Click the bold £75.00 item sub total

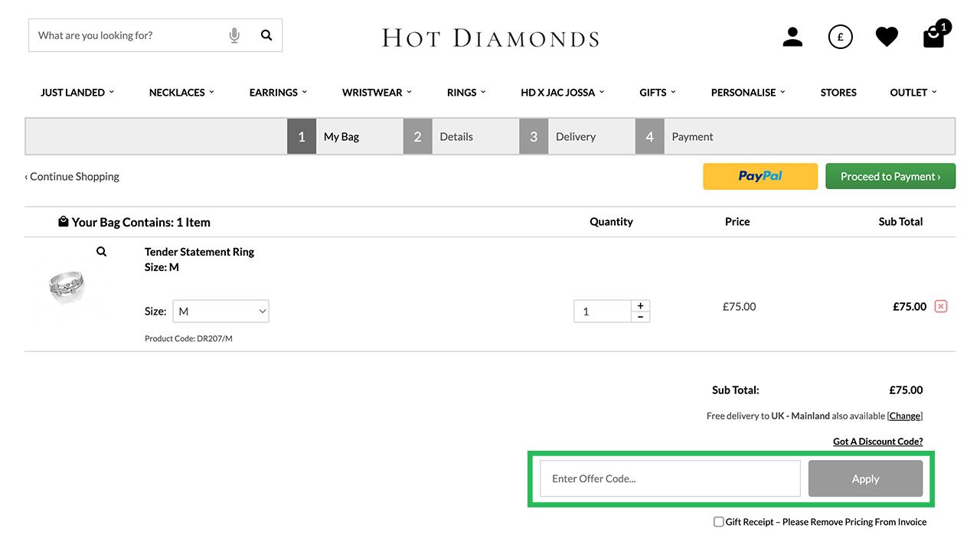tap(910, 306)
